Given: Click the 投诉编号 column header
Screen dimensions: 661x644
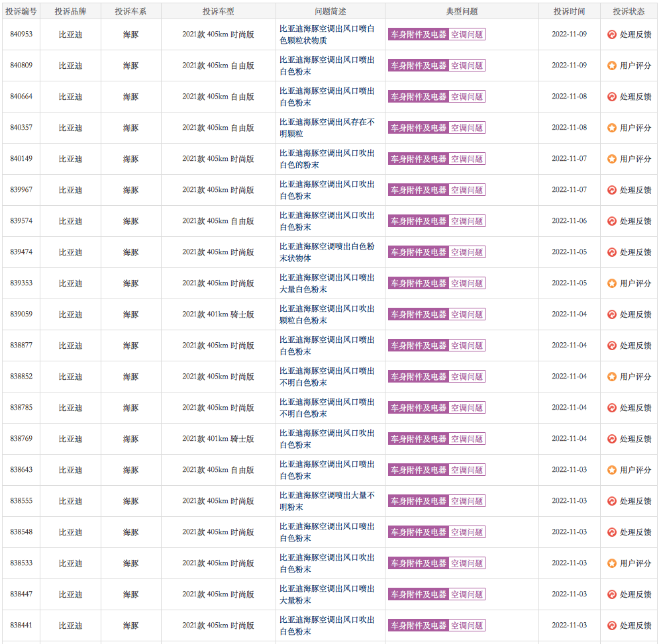Looking at the screenshot, I should pos(21,11).
